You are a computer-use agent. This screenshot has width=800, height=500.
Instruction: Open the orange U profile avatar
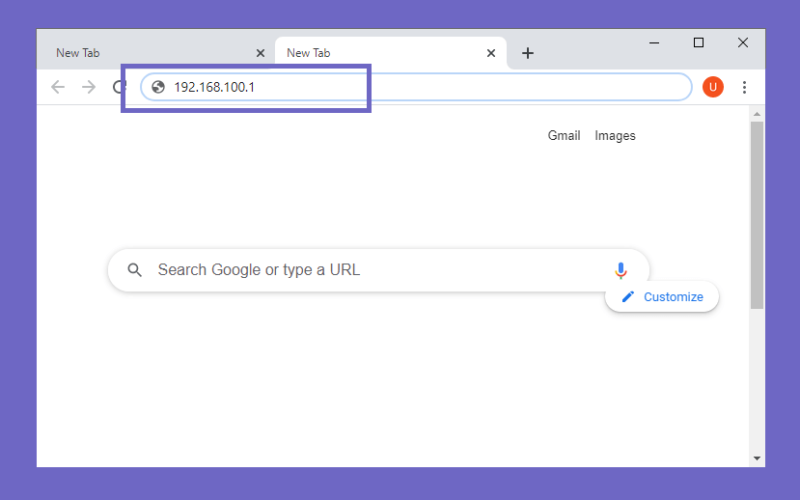[x=713, y=87]
